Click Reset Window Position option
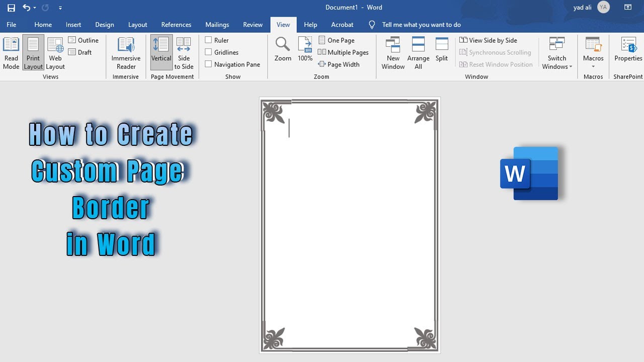 pos(496,64)
